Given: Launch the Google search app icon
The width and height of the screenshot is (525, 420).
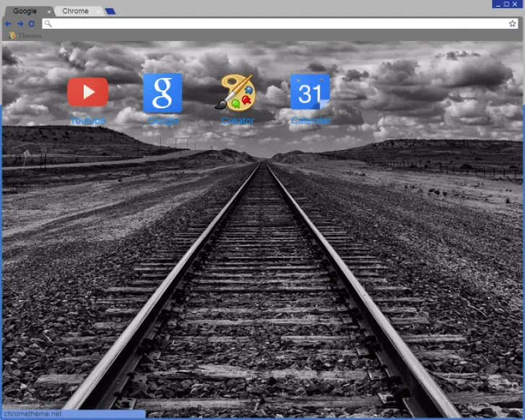Looking at the screenshot, I should [163, 93].
